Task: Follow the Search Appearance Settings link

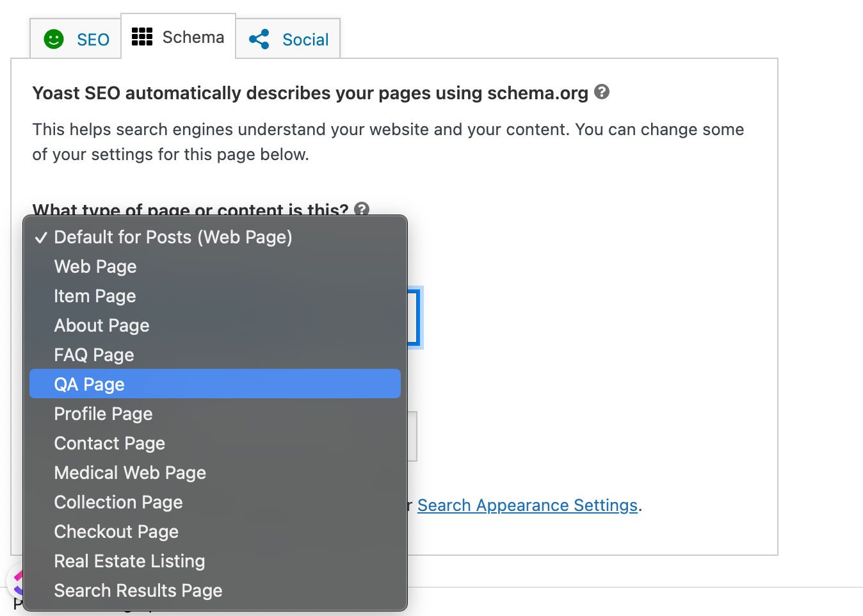Action: pos(528,505)
